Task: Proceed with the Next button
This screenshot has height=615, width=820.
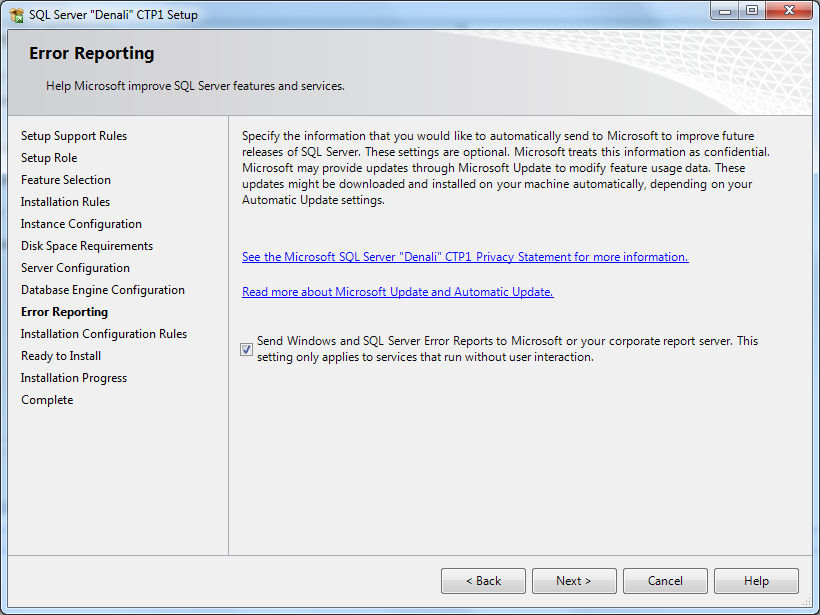Action: (574, 581)
